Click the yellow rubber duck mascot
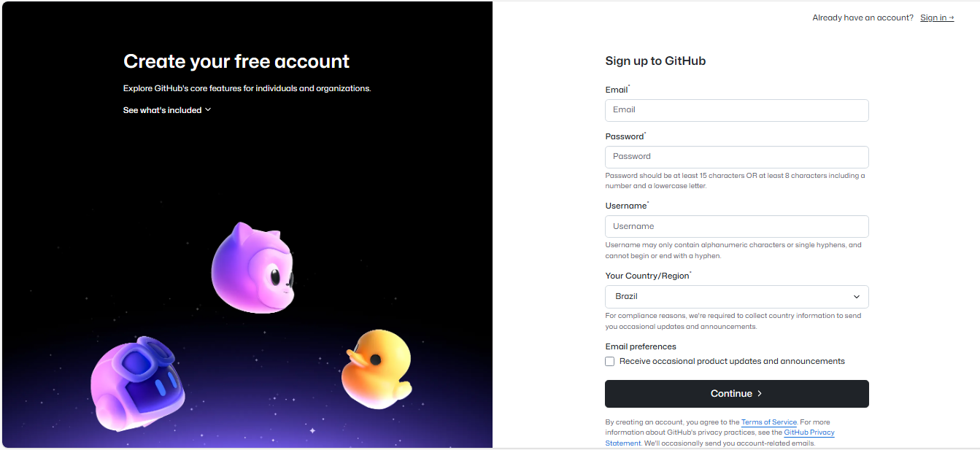The image size is (980, 450). (375, 368)
